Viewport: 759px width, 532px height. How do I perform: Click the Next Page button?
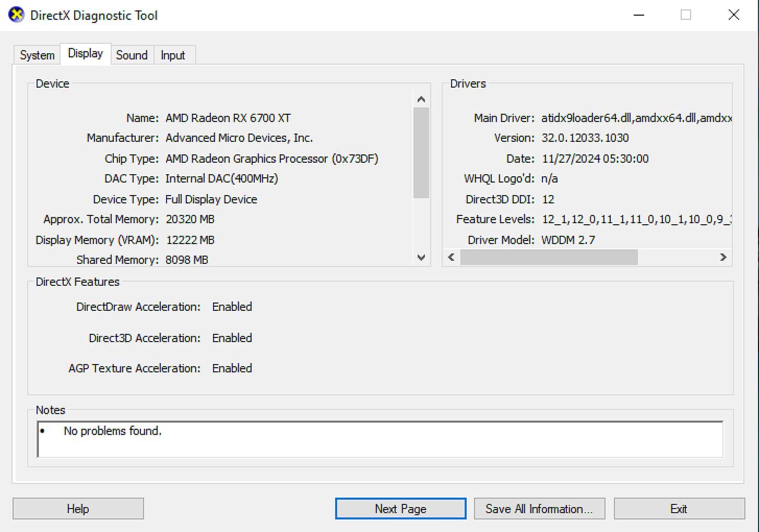coord(400,509)
